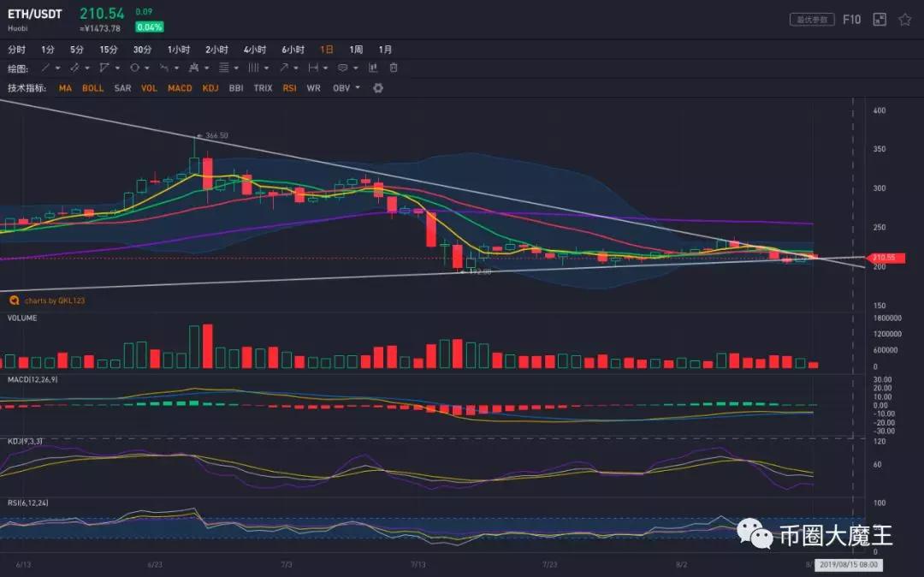Open pitchfork tool options dropdown arrow
Viewport: 924px width, 577px height.
206,68
